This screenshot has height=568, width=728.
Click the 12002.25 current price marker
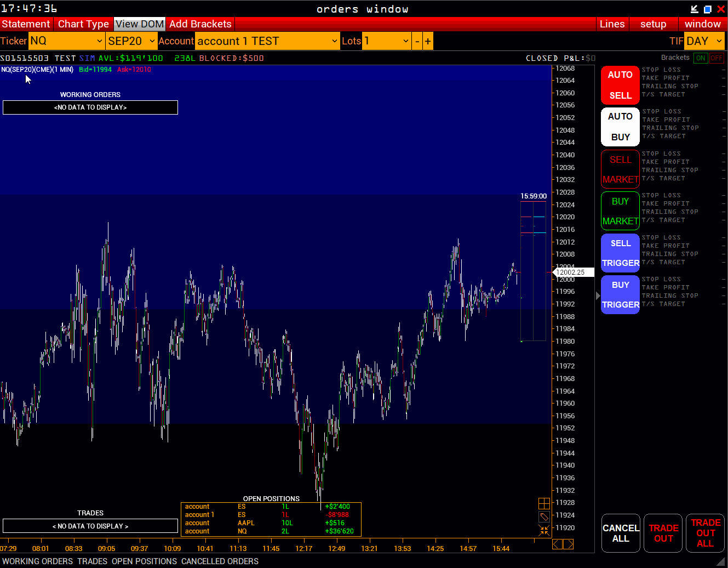(572, 272)
